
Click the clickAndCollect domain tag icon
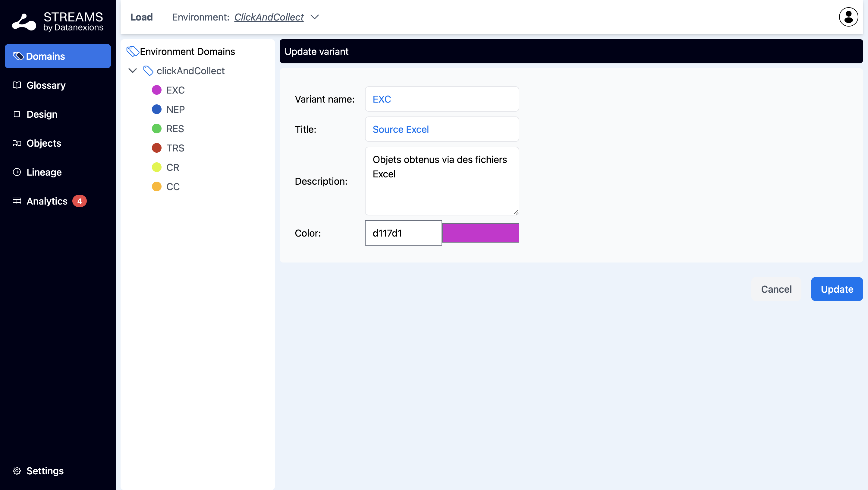pos(148,71)
